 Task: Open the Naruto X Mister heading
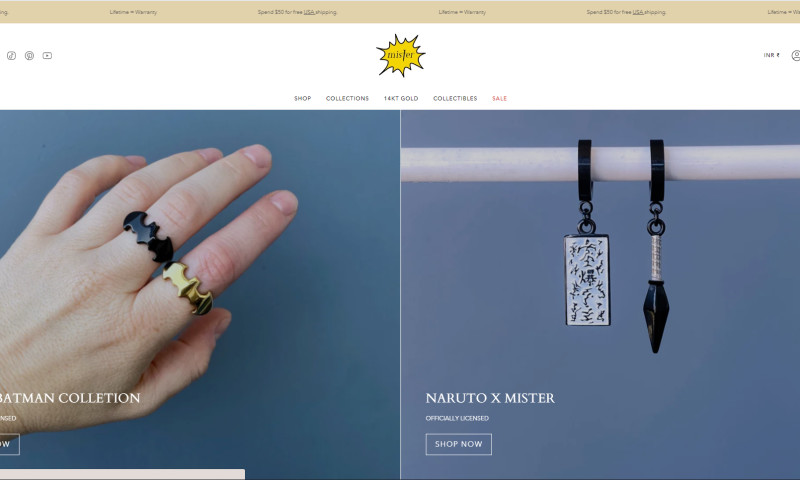[490, 398]
